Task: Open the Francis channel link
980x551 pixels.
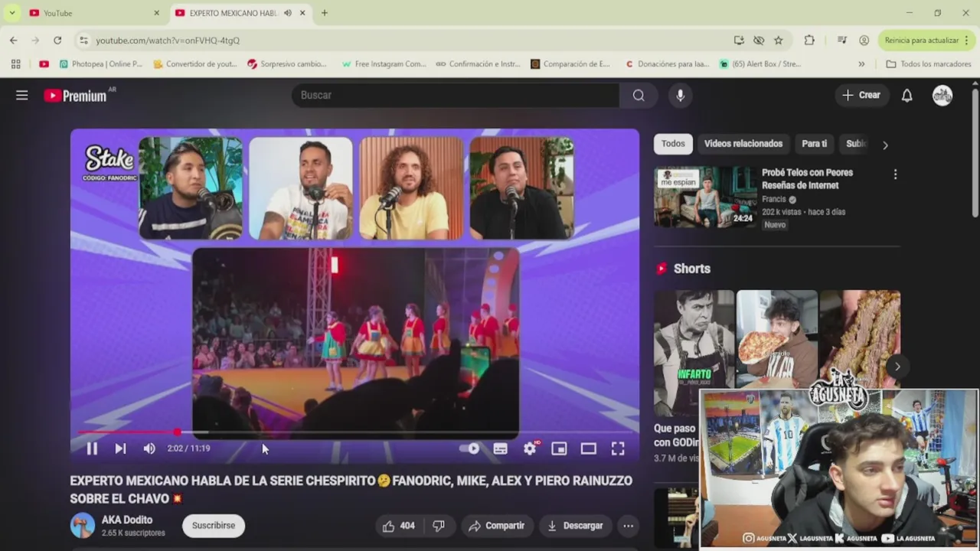Action: 774,199
